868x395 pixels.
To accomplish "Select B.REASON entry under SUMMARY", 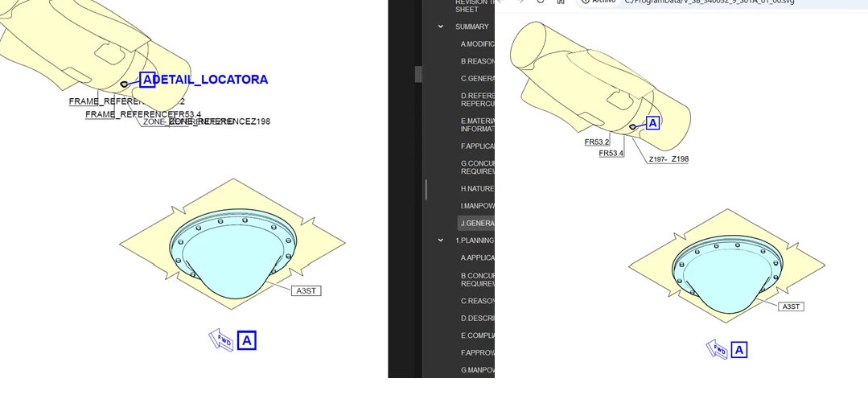I will tap(477, 61).
